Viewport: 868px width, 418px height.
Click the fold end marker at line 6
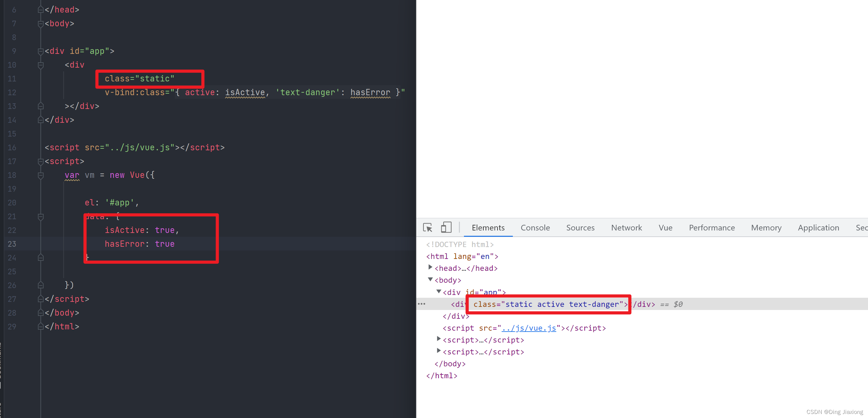click(40, 10)
